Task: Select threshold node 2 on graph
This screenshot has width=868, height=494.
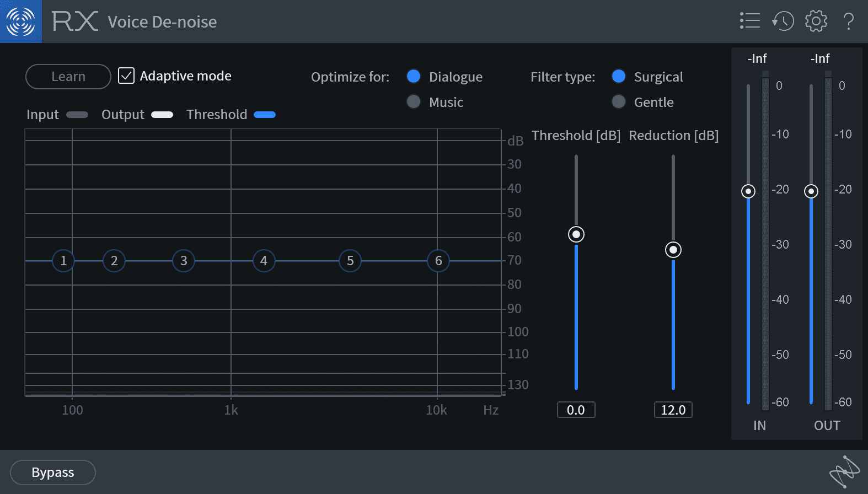Action: coord(114,261)
